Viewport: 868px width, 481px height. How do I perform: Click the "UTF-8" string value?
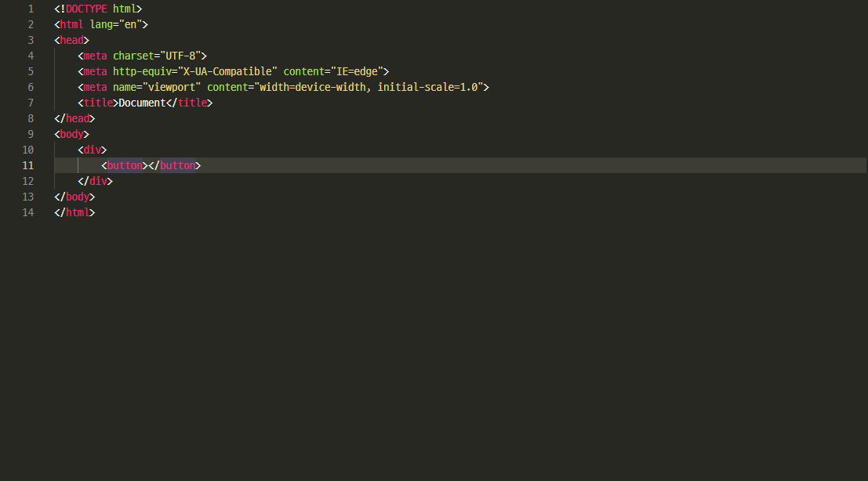pos(180,56)
